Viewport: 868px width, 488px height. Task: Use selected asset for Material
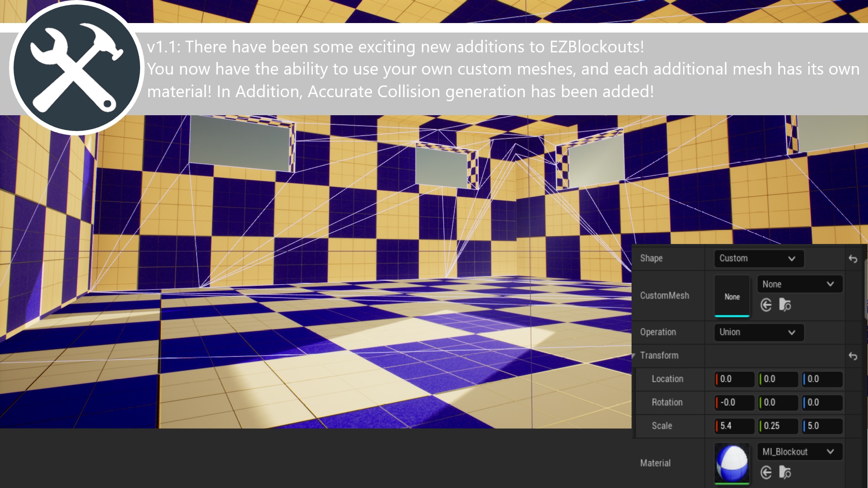766,473
